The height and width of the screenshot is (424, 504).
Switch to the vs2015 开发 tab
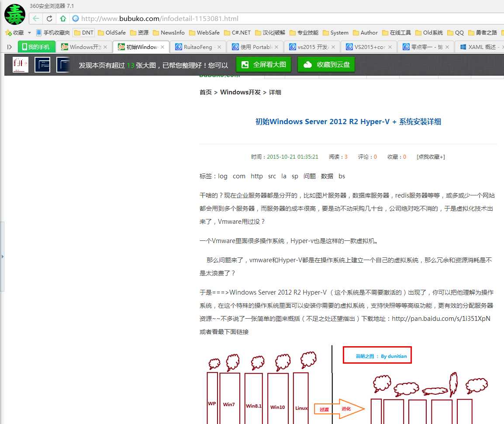tap(312, 47)
